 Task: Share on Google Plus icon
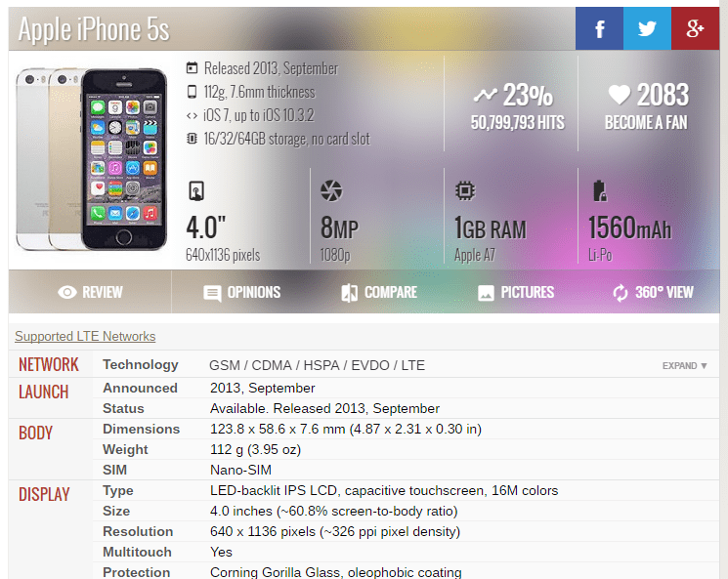tap(695, 28)
